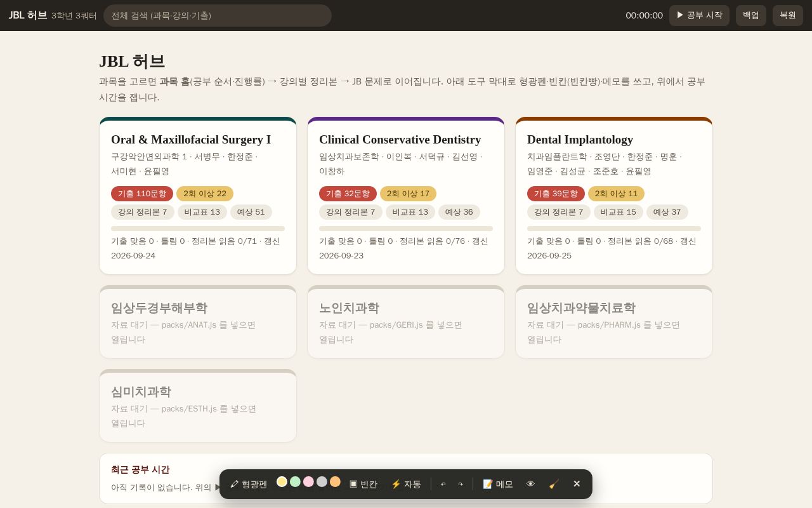Click the 임상치과약물치료학 placeholder card

pos(614,322)
